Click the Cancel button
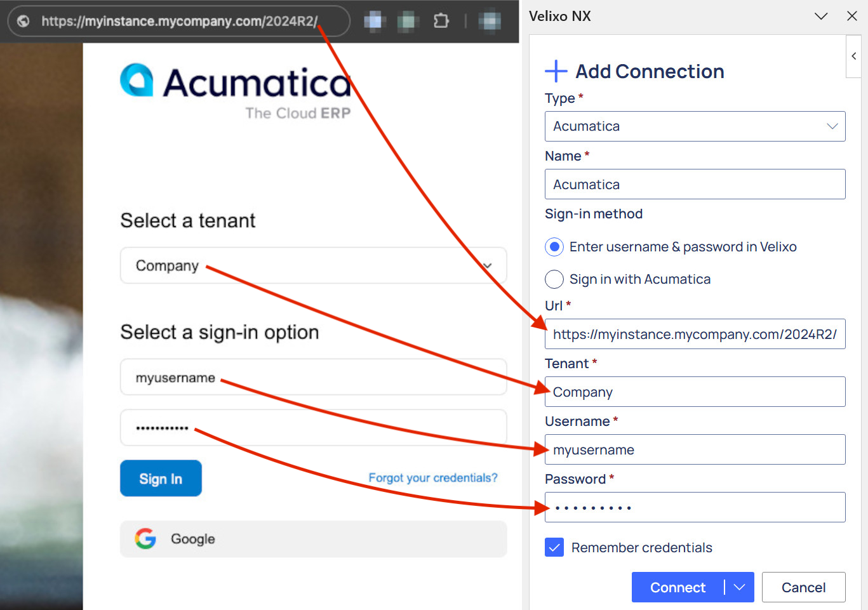The width and height of the screenshot is (868, 610). [x=803, y=587]
